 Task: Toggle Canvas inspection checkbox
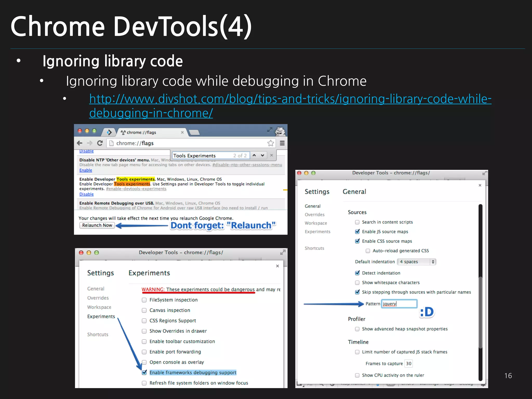(x=144, y=310)
